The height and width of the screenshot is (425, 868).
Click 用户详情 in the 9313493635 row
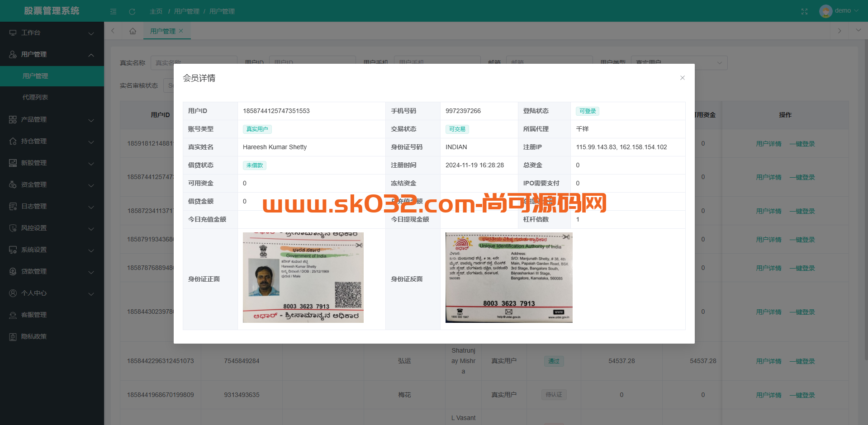tap(768, 395)
